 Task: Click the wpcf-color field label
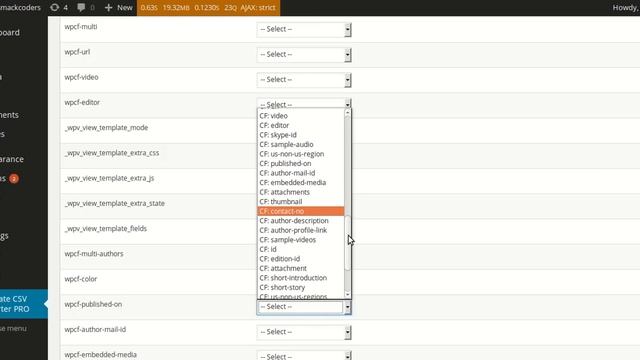click(x=81, y=279)
